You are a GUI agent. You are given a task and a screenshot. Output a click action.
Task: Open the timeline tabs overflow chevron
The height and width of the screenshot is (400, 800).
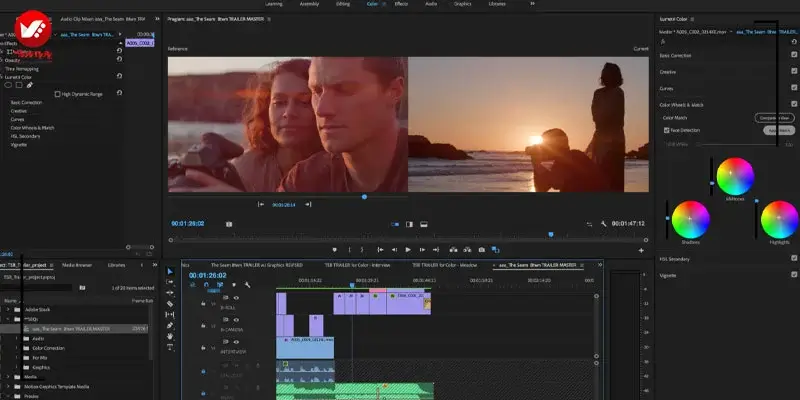click(x=599, y=265)
